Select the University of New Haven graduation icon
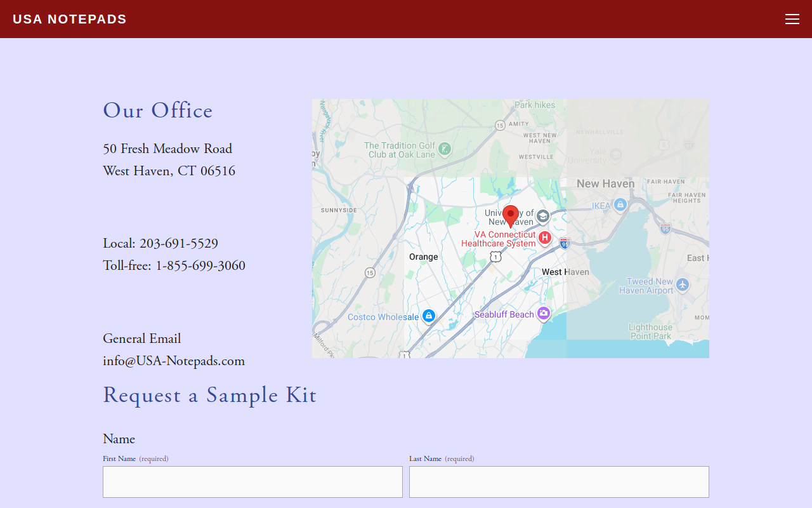Image resolution: width=812 pixels, height=508 pixels. tap(543, 217)
